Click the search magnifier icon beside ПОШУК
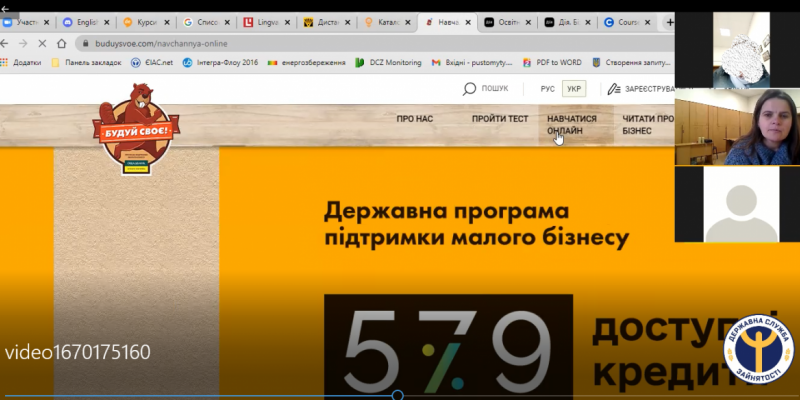The width and height of the screenshot is (800, 400). (x=470, y=89)
